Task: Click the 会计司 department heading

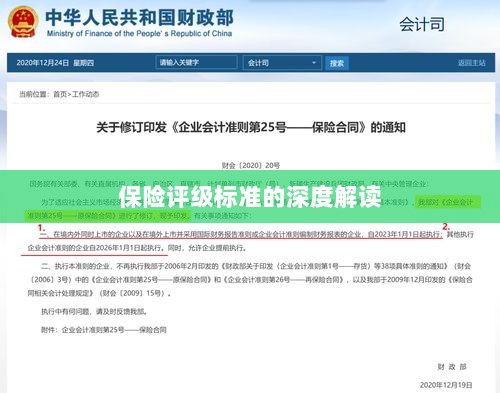Action: [422, 24]
